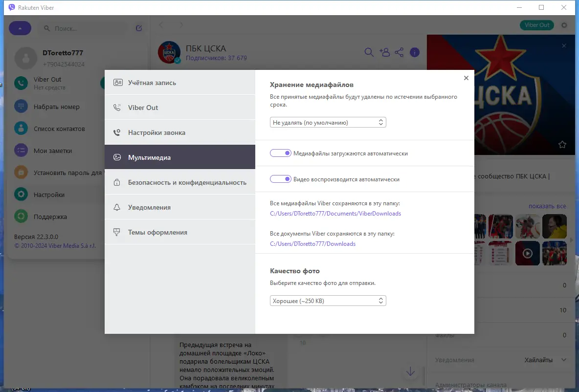This screenshot has height=392, width=579.
Task: Open the share icon for ПБК ЦСКА channel
Action: point(399,52)
